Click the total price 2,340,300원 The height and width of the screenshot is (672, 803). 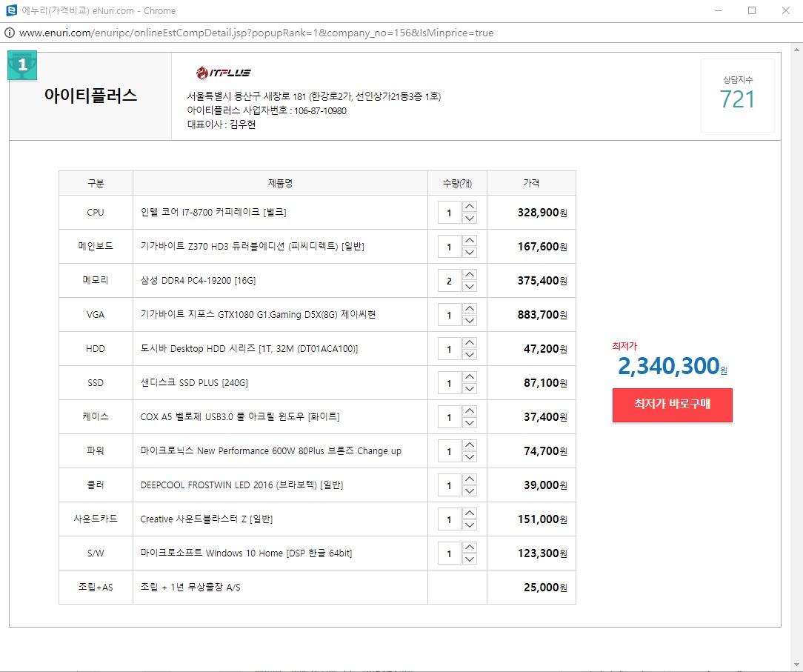(673, 366)
